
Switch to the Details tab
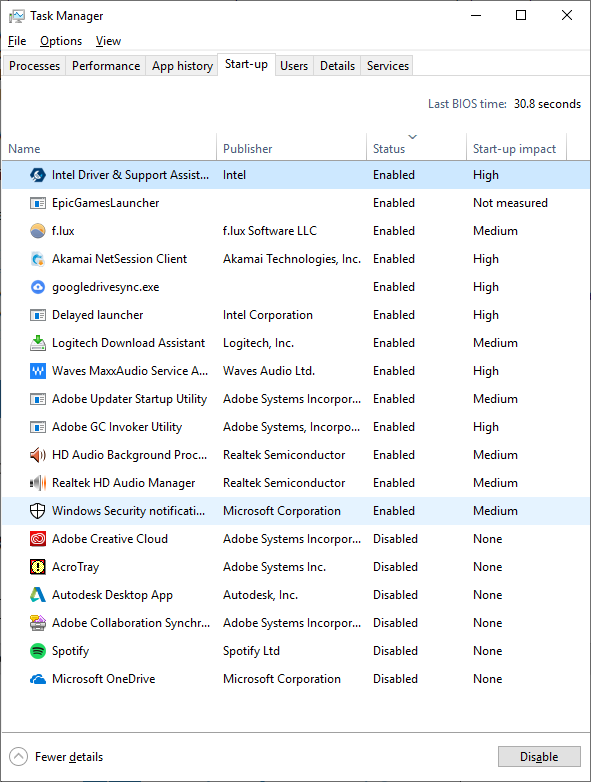(337, 66)
